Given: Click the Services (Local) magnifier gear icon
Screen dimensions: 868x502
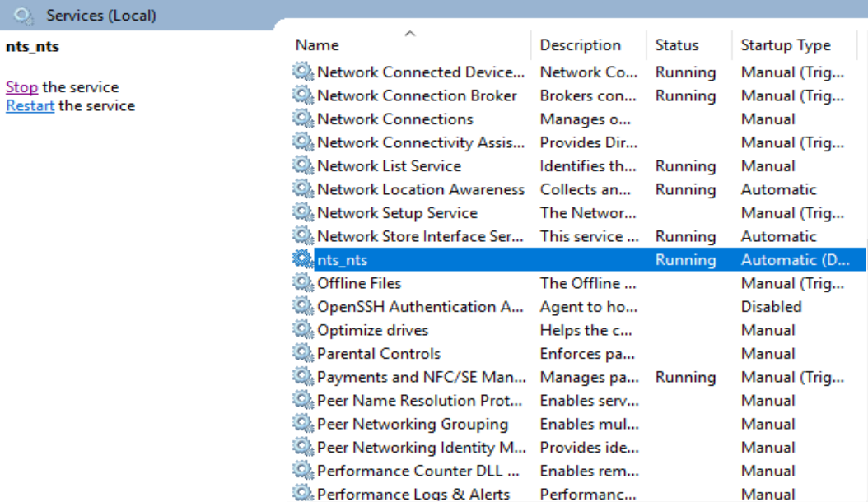Looking at the screenshot, I should (24, 16).
